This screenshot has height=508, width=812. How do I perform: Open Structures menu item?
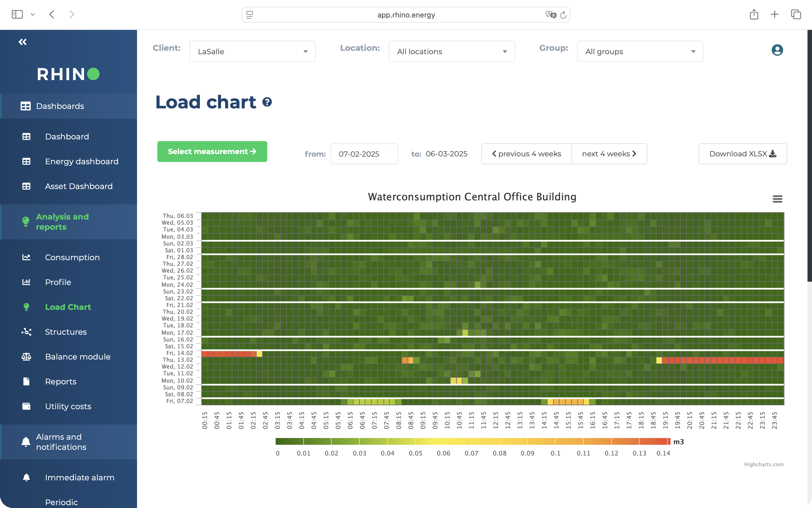point(69,332)
